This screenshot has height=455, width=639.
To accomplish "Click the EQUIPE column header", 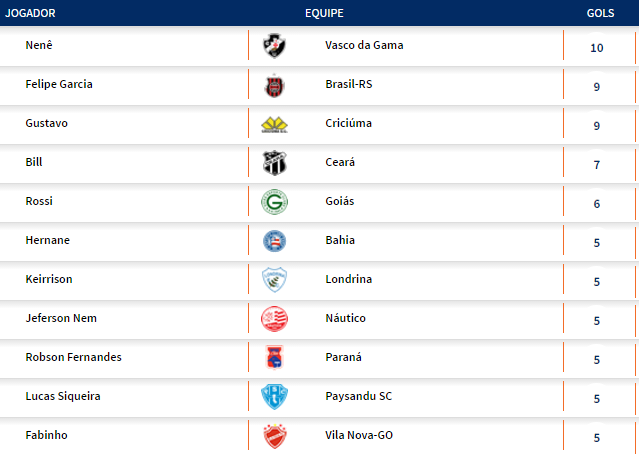I will (325, 13).
